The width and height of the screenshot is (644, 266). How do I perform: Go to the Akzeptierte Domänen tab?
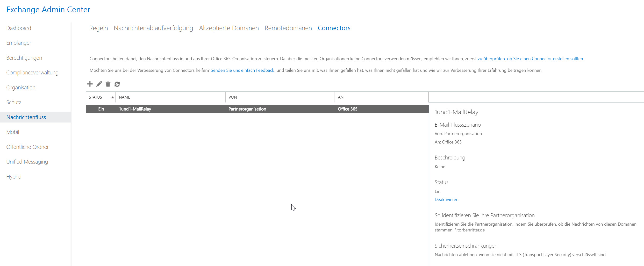pyautogui.click(x=229, y=28)
